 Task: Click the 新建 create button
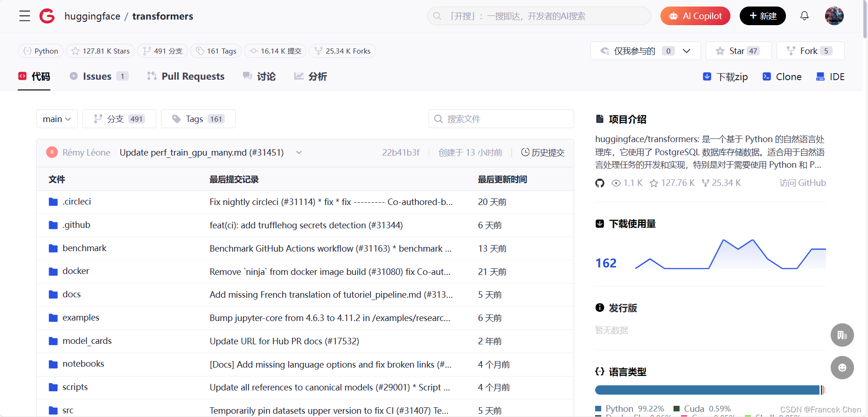click(763, 16)
